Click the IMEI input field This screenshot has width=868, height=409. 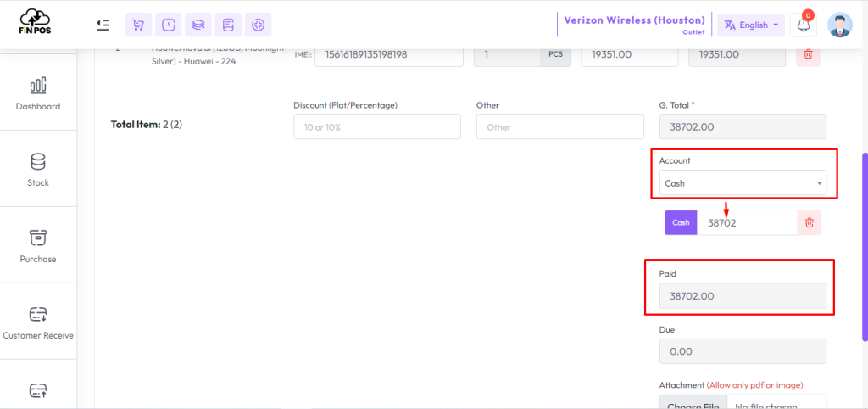pos(389,55)
